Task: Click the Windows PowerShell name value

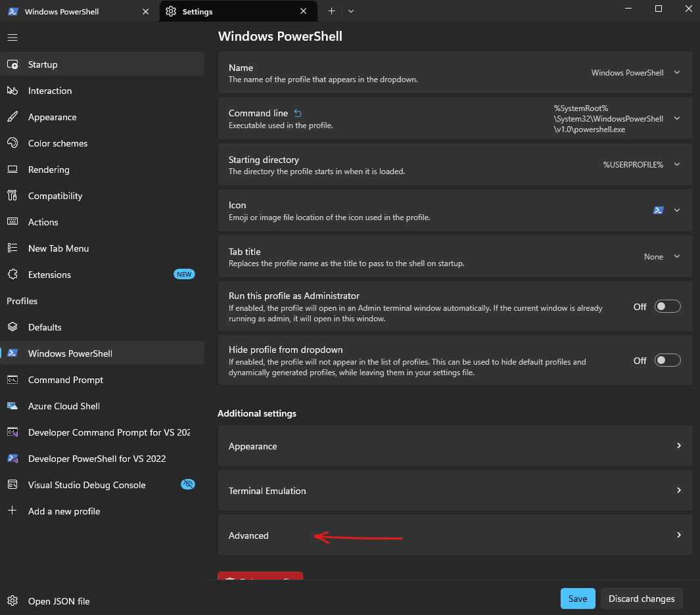Action: (627, 73)
